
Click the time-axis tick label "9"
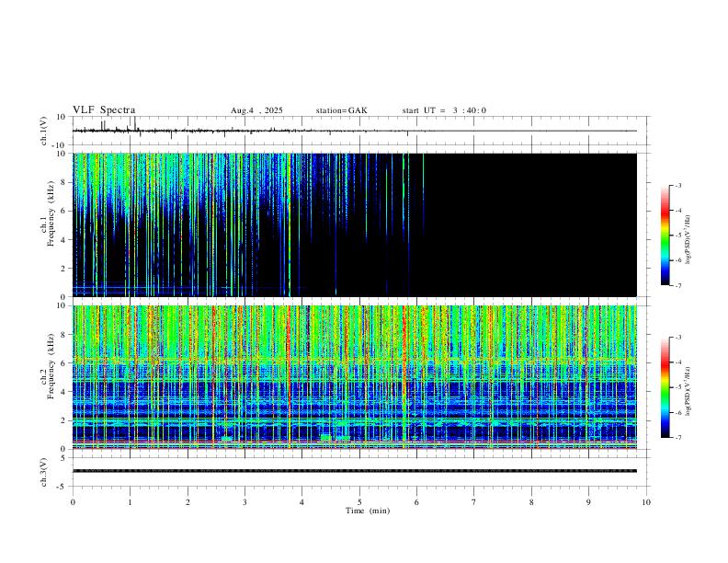(588, 502)
